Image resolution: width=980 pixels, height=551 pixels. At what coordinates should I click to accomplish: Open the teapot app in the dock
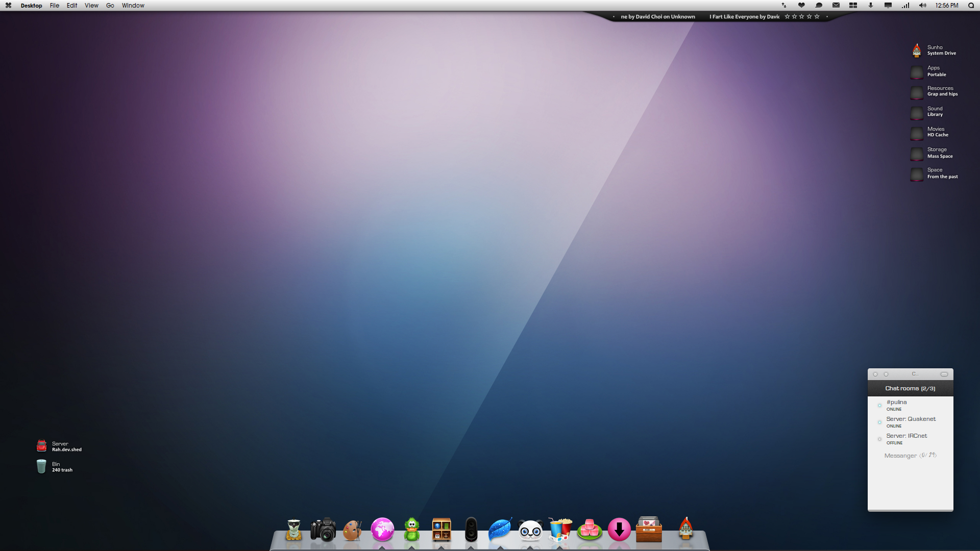coord(293,530)
